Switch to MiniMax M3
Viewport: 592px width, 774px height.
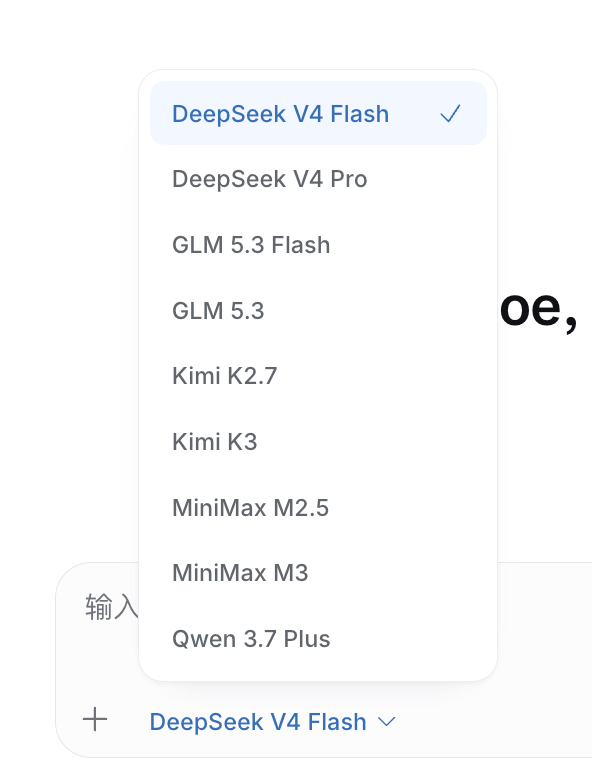pos(318,573)
